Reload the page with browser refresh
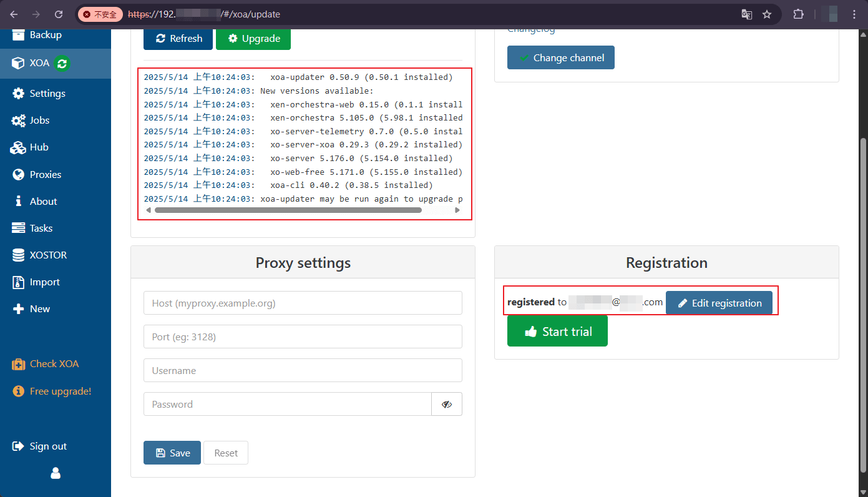 coord(59,14)
